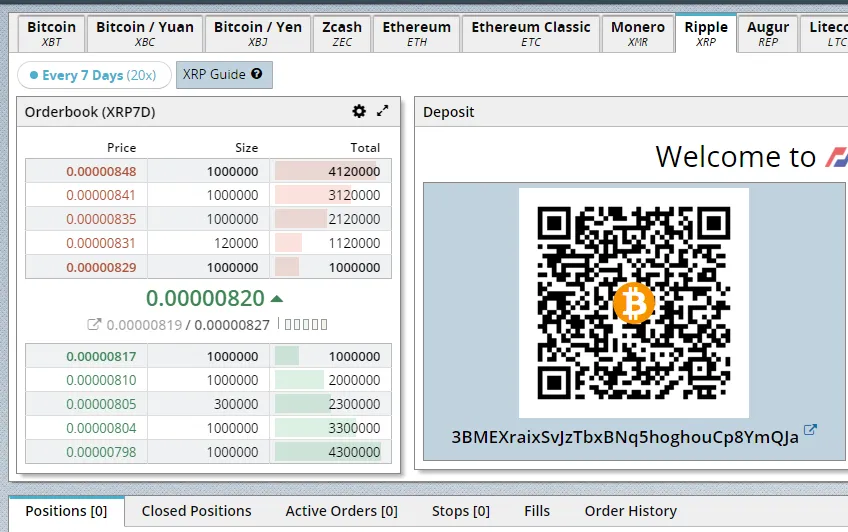The height and width of the screenshot is (532, 848).
Task: Click bid price 0.00000810
Action: 101,380
